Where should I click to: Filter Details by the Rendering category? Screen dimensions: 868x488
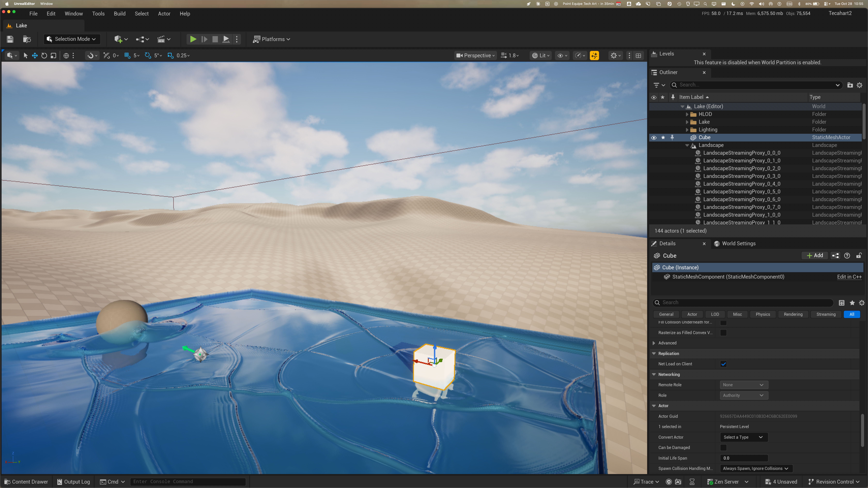click(x=793, y=314)
